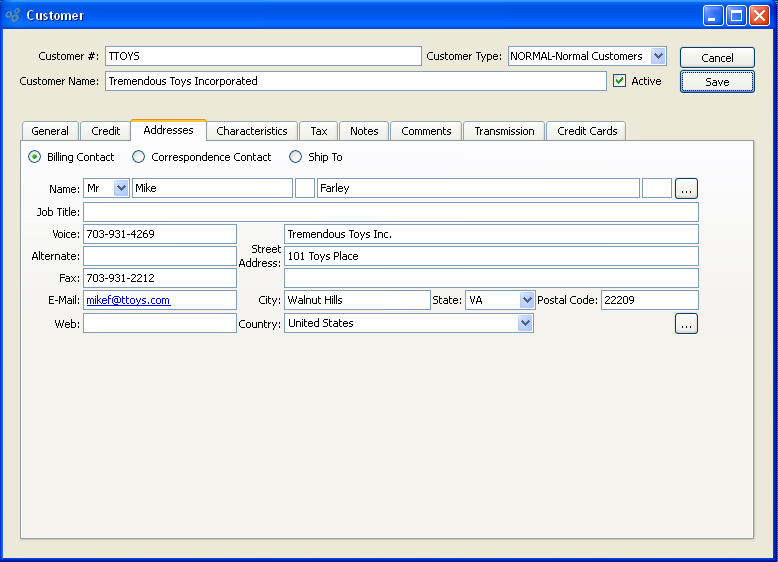Switch to the General tab
Screen dimensions: 778x562
[x=50, y=131]
